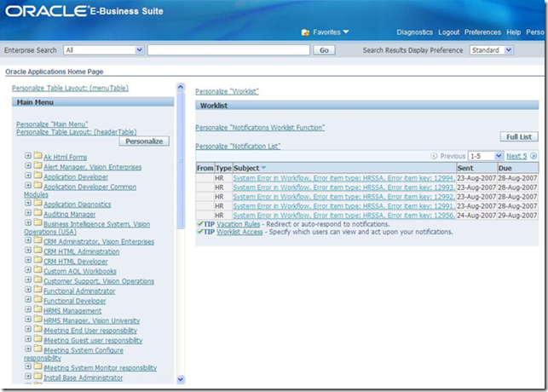Click the Functional Administrator folder icon
The height and width of the screenshot is (392, 548).
coord(38,290)
